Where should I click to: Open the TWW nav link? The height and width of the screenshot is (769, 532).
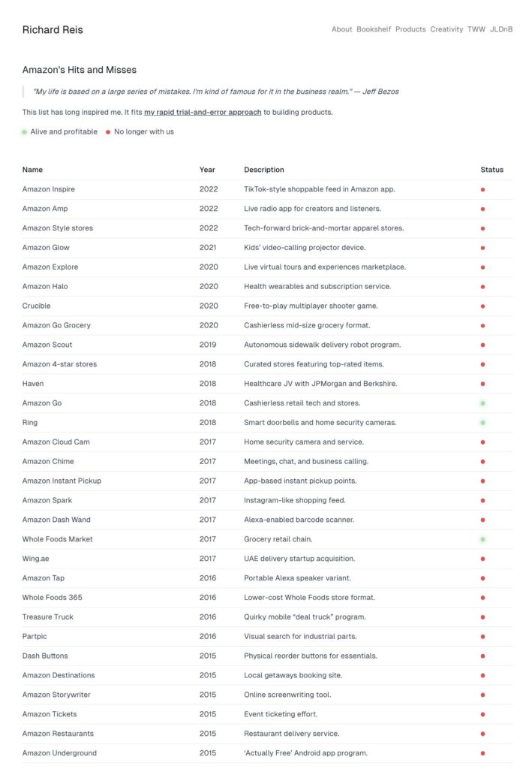tap(476, 29)
